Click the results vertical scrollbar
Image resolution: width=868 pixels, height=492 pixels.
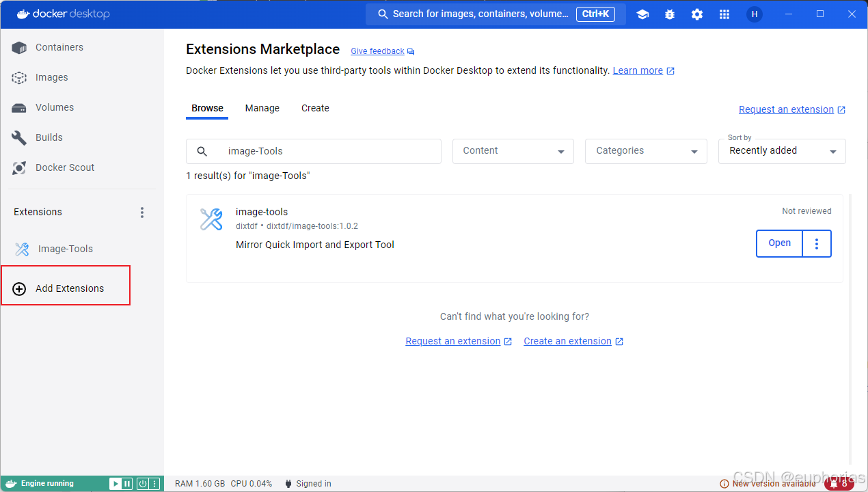tap(850, 328)
